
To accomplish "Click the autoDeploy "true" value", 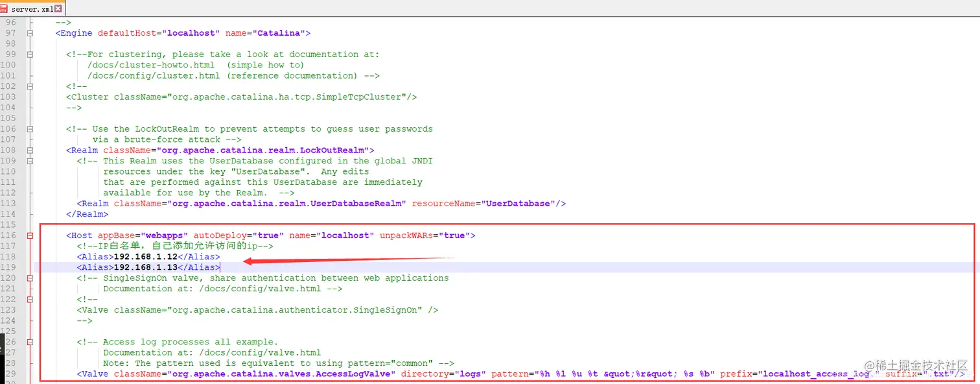I will click(x=268, y=235).
